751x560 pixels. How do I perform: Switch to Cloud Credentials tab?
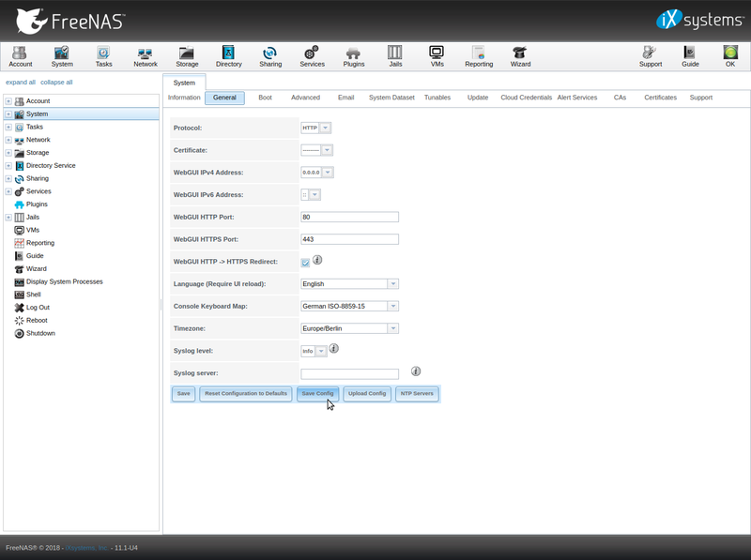pos(526,98)
